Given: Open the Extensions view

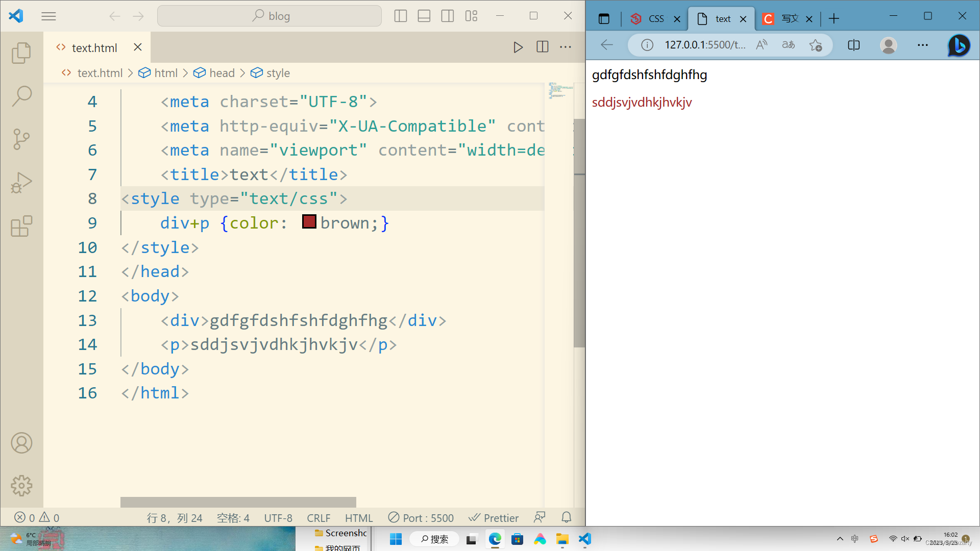Looking at the screenshot, I should point(21,226).
